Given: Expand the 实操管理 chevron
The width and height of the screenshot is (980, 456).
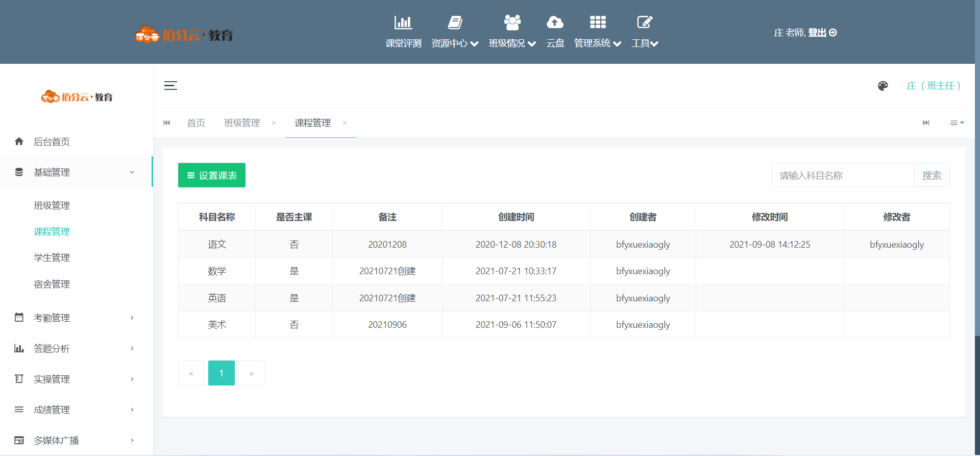Looking at the screenshot, I should [132, 379].
